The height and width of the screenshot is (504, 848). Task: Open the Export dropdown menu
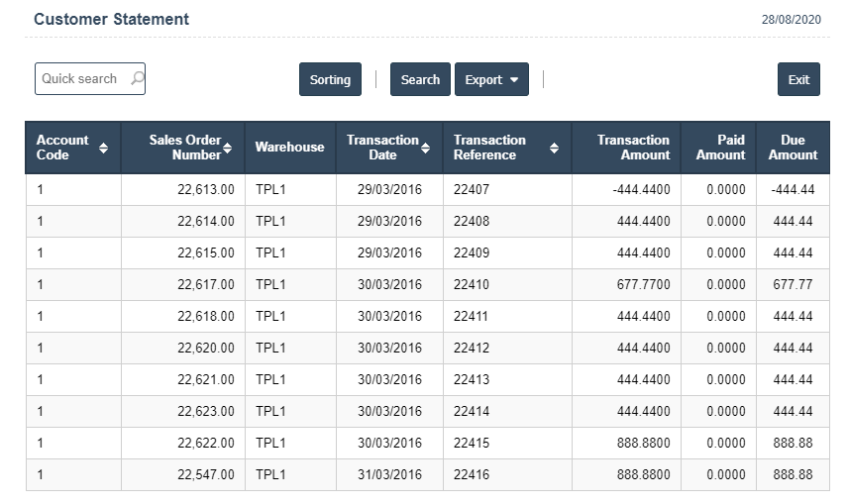[491, 80]
